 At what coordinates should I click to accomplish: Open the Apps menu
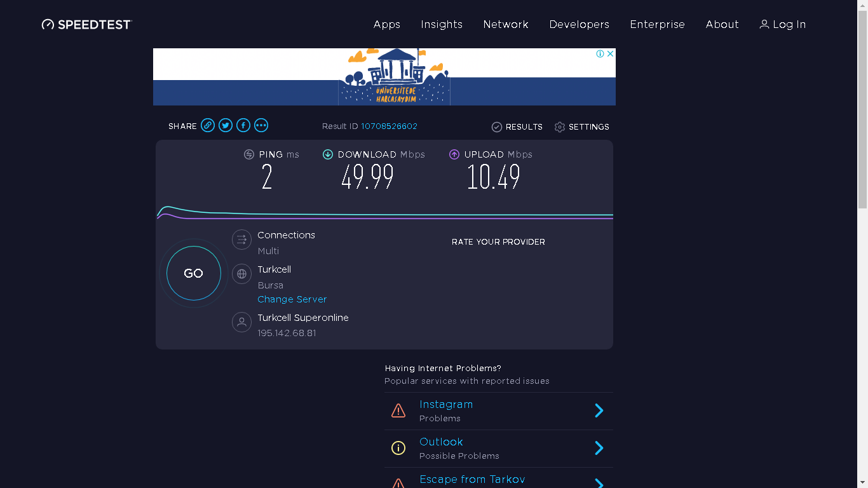coord(387,24)
